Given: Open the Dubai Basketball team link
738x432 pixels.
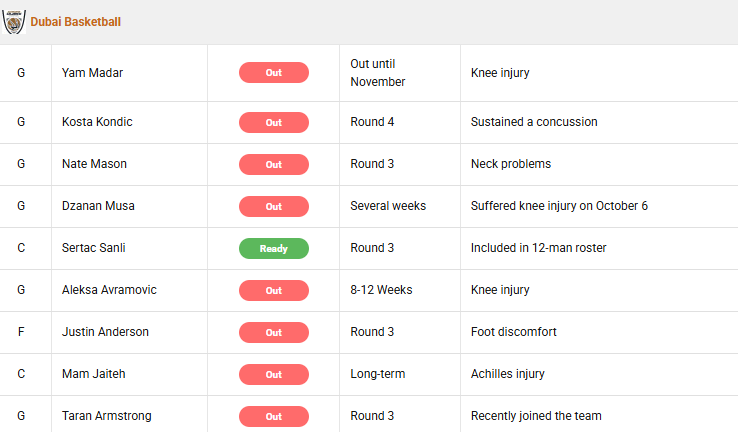Looking at the screenshot, I should 76,22.
